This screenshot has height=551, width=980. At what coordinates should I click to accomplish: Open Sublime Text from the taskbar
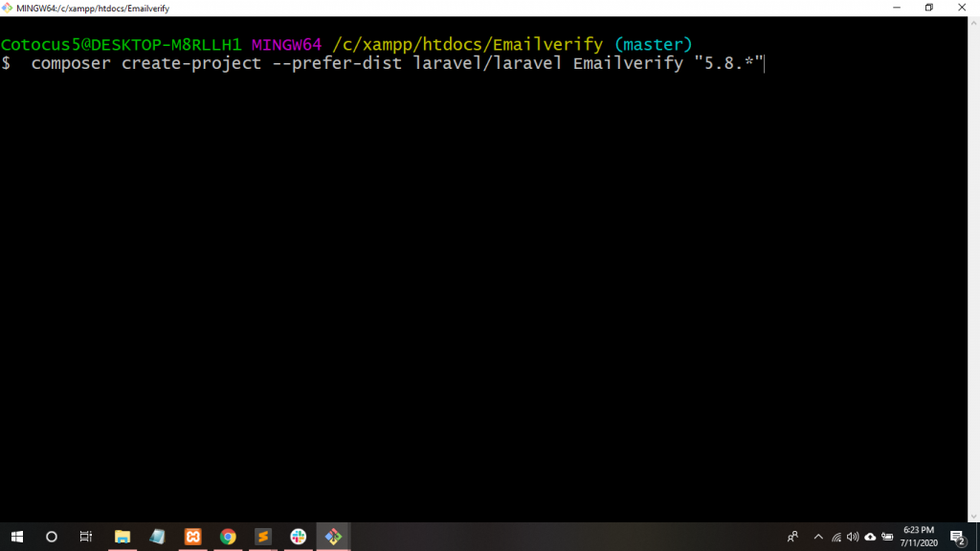coord(263,537)
